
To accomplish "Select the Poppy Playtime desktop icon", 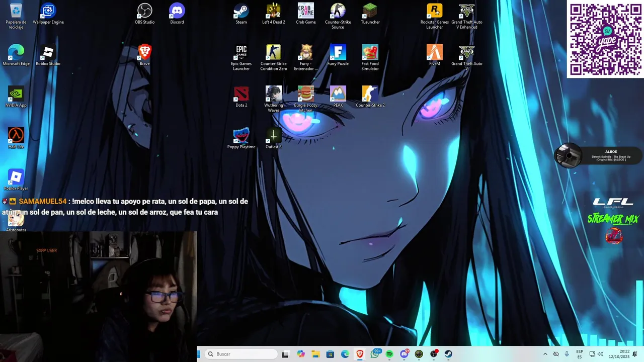I will [242, 138].
